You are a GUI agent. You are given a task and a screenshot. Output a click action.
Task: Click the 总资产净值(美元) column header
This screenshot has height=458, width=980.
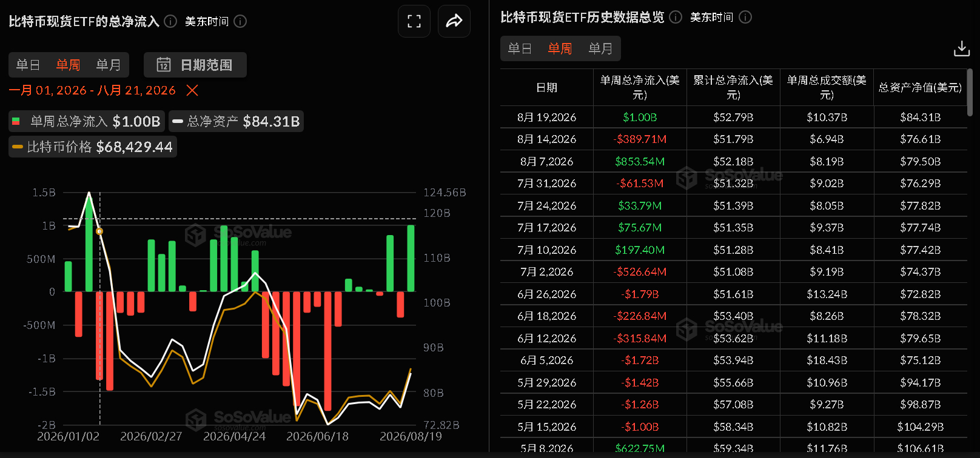click(920, 88)
